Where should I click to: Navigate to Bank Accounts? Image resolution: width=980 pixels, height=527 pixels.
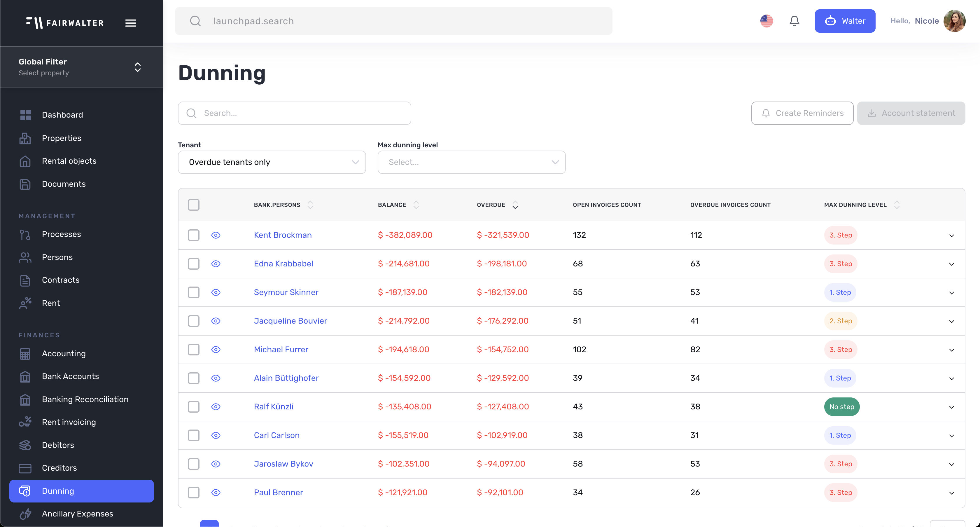click(x=70, y=376)
